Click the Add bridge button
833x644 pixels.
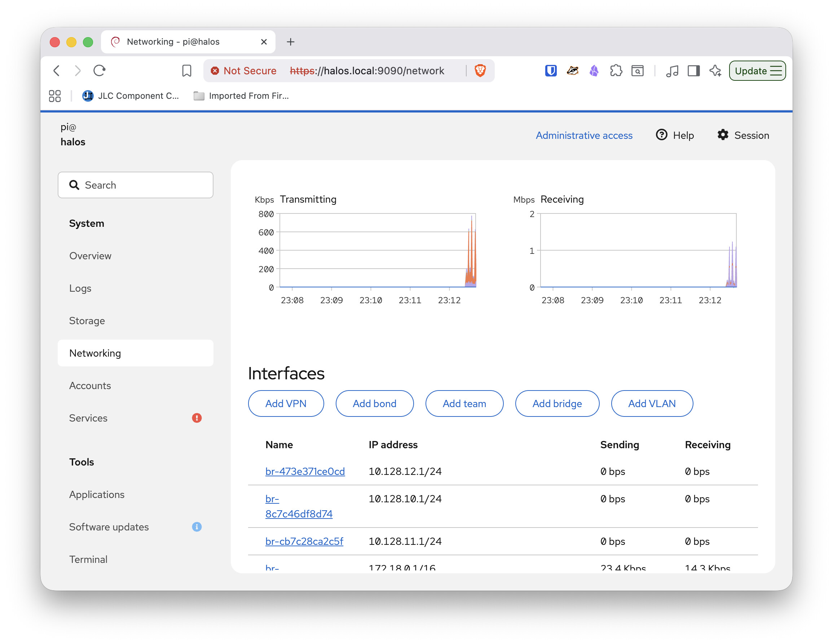(x=557, y=403)
